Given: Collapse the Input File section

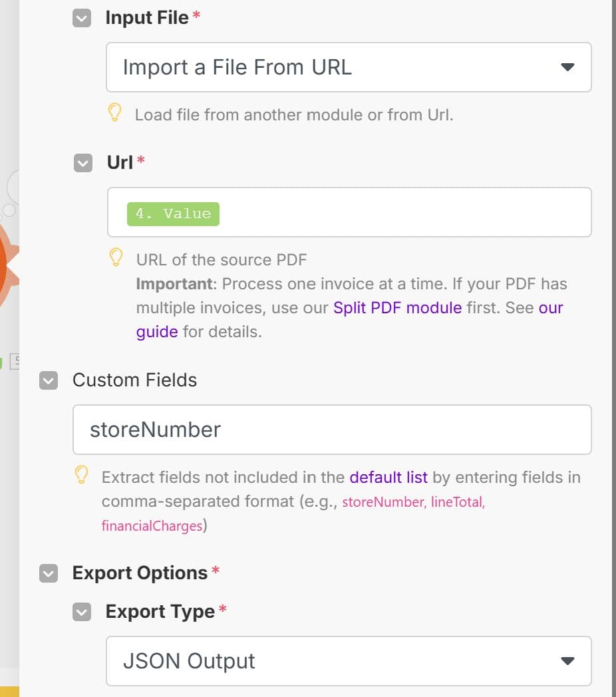Looking at the screenshot, I should (x=81, y=18).
